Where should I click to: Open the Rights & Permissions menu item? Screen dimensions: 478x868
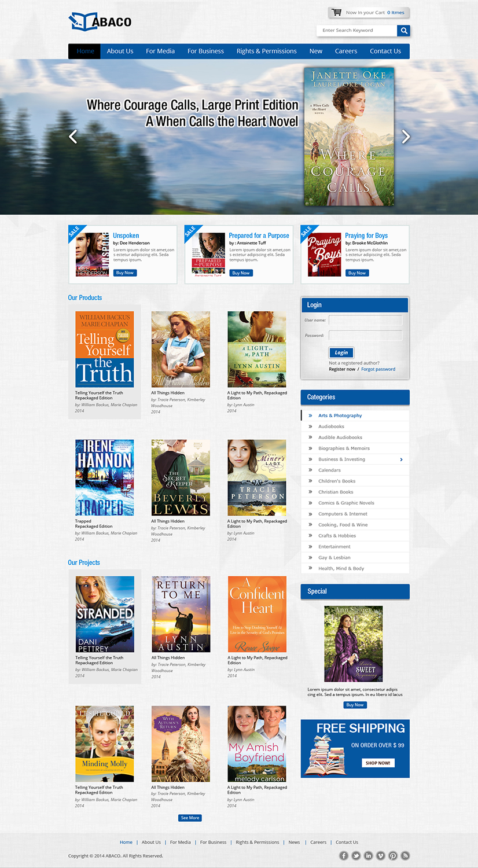(x=266, y=51)
